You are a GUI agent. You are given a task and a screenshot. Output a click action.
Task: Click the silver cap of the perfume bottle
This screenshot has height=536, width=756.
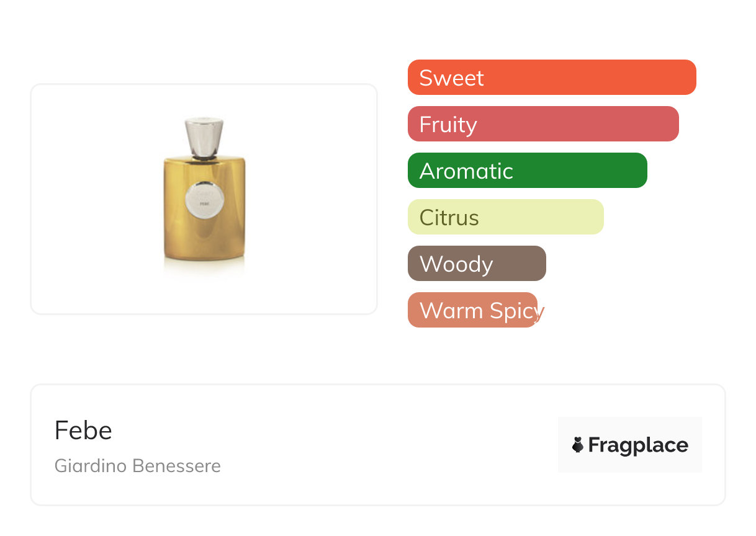pos(204,138)
